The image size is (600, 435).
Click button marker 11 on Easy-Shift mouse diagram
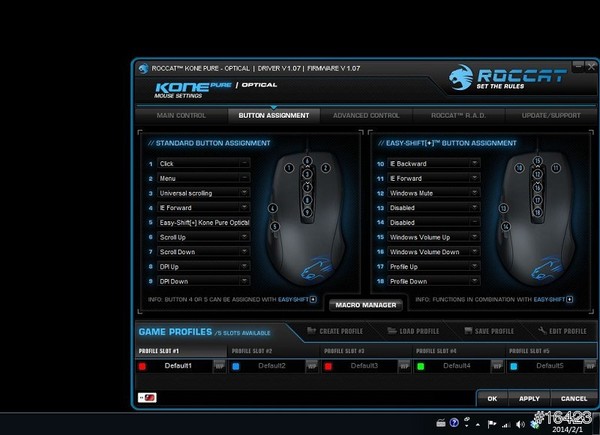tap(556, 168)
